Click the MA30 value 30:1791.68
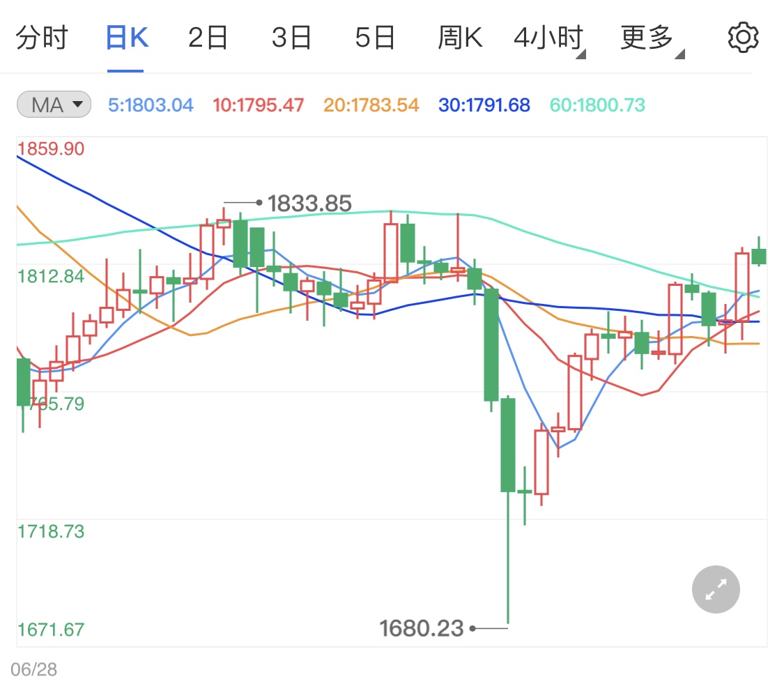The height and width of the screenshot is (686, 784). click(484, 105)
